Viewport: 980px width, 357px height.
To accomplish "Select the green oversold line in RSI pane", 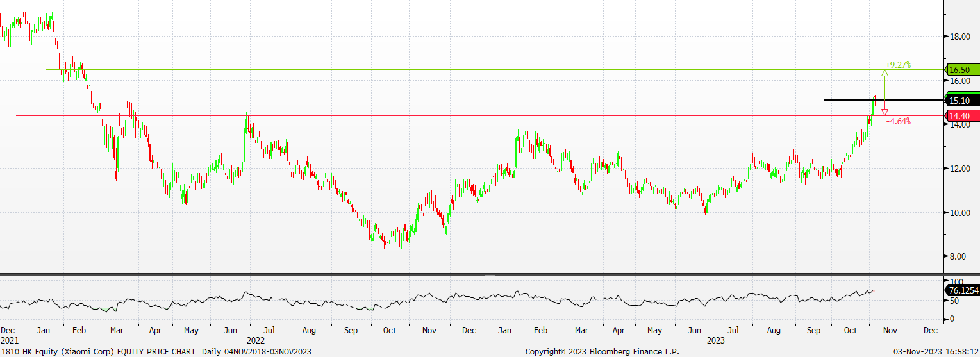I will [472, 308].
